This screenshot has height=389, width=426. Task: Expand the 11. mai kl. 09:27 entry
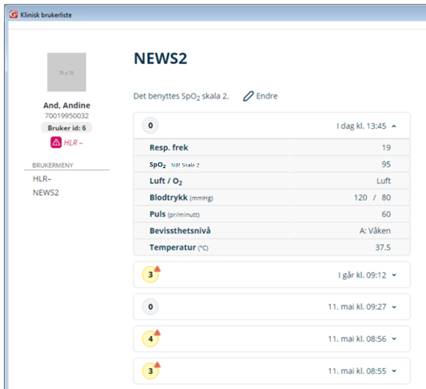(394, 307)
